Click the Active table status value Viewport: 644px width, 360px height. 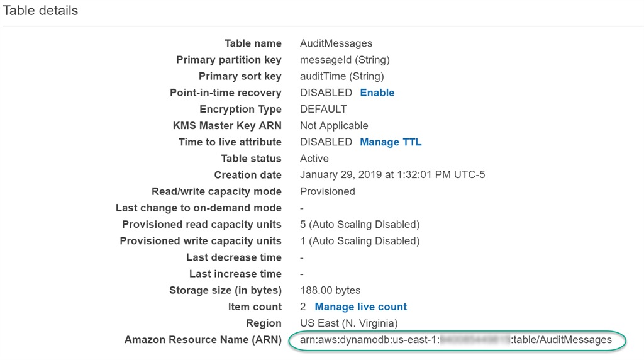(314, 159)
